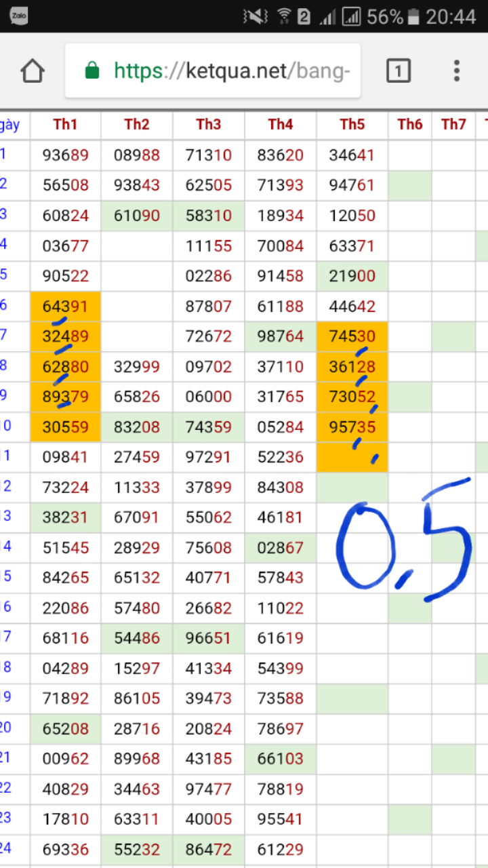Tap the cell showing 52236
The height and width of the screenshot is (868, 488).
click(281, 457)
